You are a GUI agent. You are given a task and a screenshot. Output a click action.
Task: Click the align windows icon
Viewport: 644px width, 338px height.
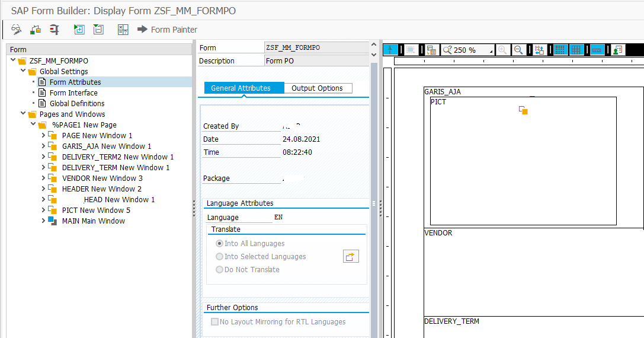pos(539,50)
